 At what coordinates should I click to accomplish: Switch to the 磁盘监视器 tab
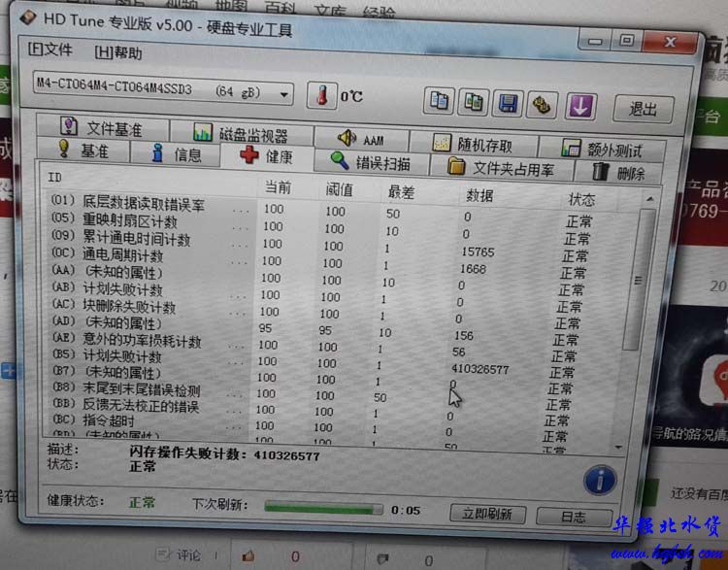[x=242, y=134]
